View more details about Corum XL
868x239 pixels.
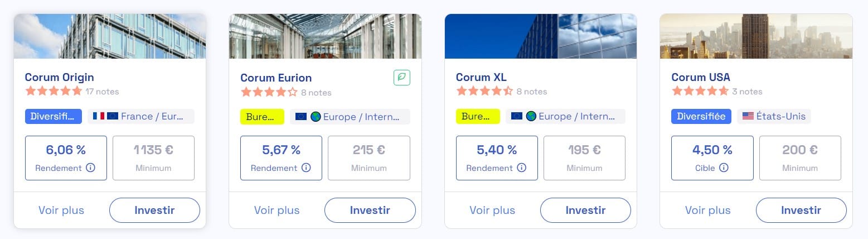[492, 211]
